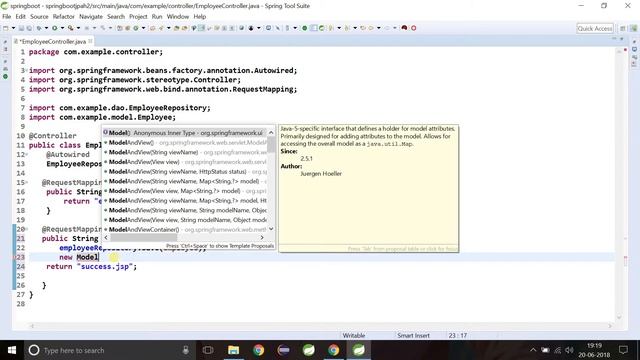Click the New file toolbar icon
The image size is (640, 360).
6,28
